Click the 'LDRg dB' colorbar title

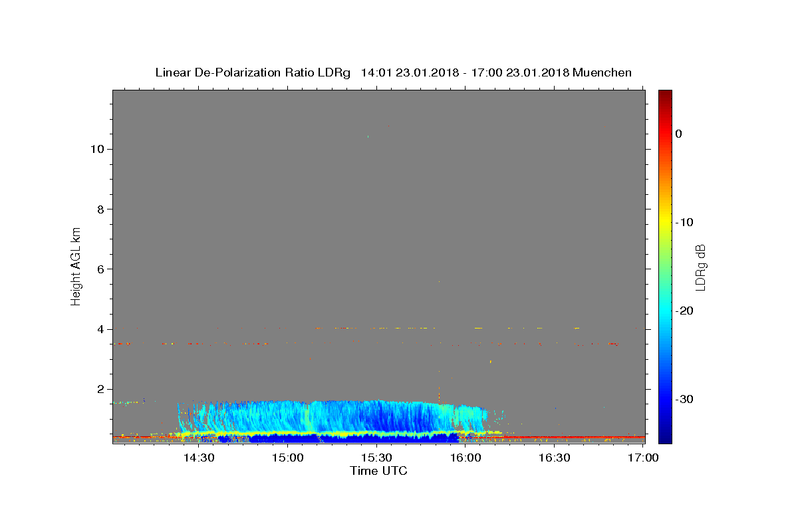click(x=700, y=267)
